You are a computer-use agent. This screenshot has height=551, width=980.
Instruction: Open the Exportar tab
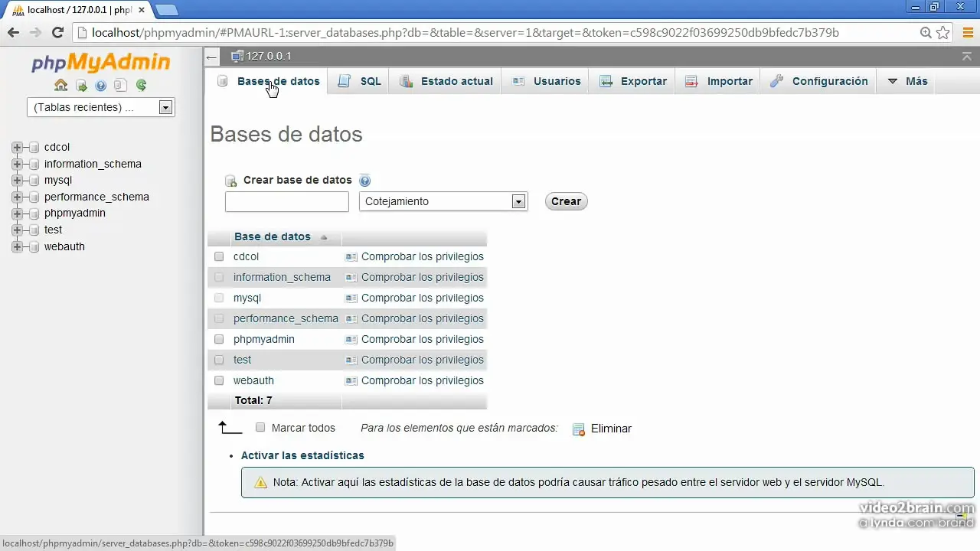pos(633,82)
